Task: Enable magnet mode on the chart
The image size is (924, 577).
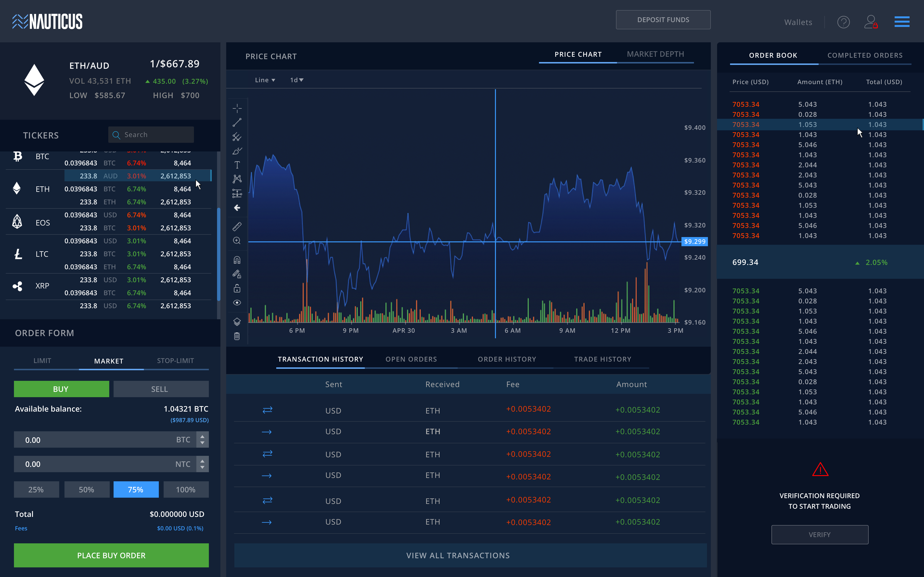Action: click(237, 260)
